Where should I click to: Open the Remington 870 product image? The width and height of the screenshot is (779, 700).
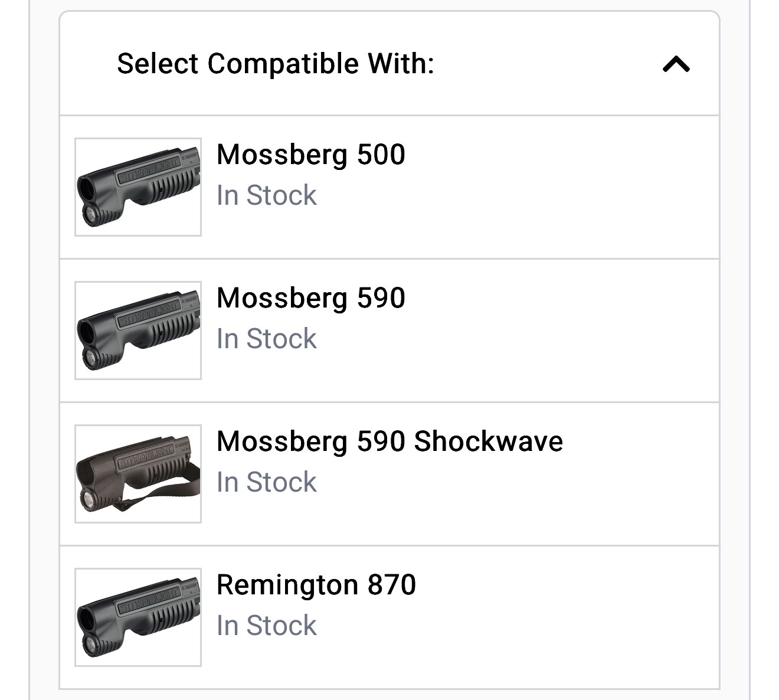[x=138, y=617]
